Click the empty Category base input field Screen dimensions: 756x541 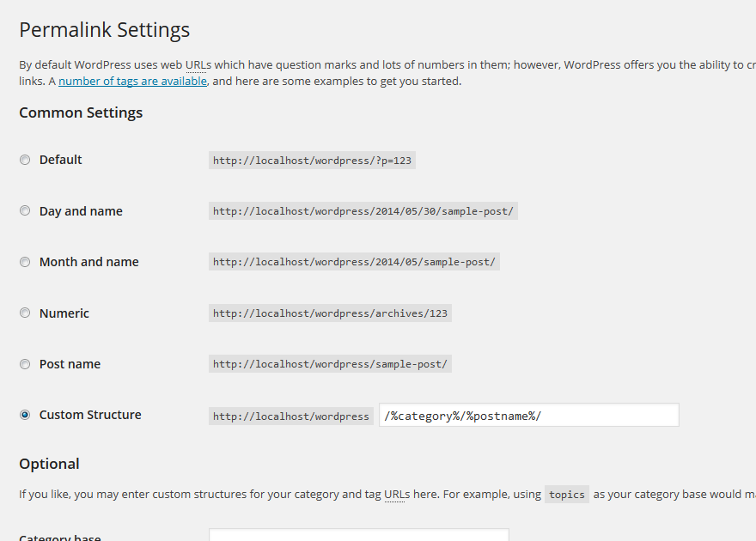pyautogui.click(x=358, y=536)
